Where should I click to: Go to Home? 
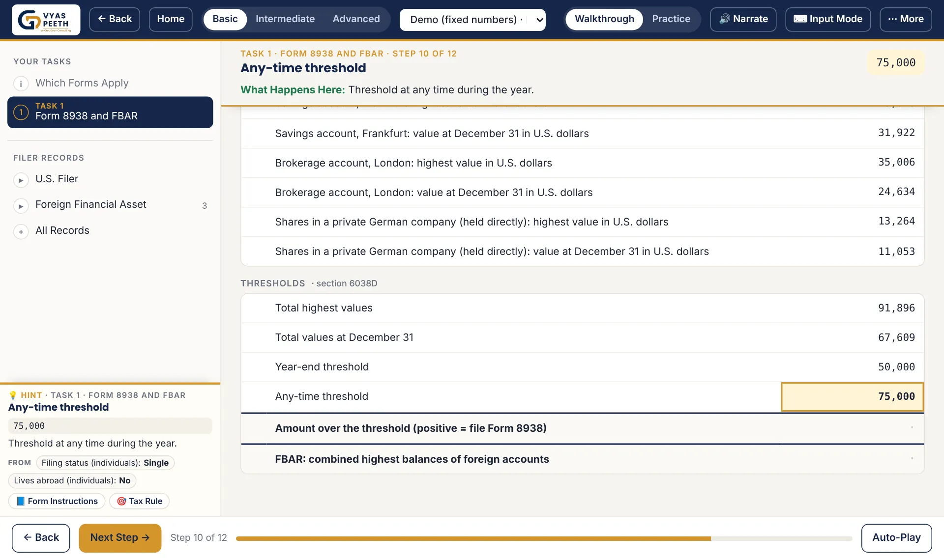[171, 19]
